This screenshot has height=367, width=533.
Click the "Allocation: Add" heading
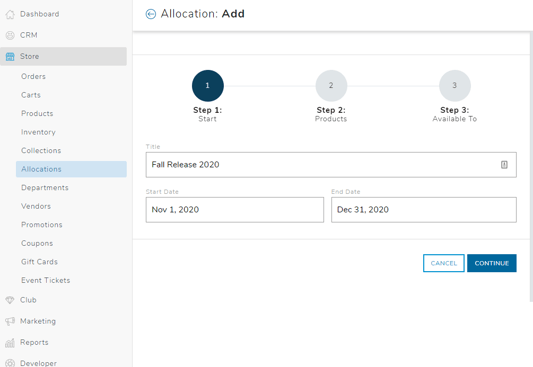pyautogui.click(x=203, y=14)
